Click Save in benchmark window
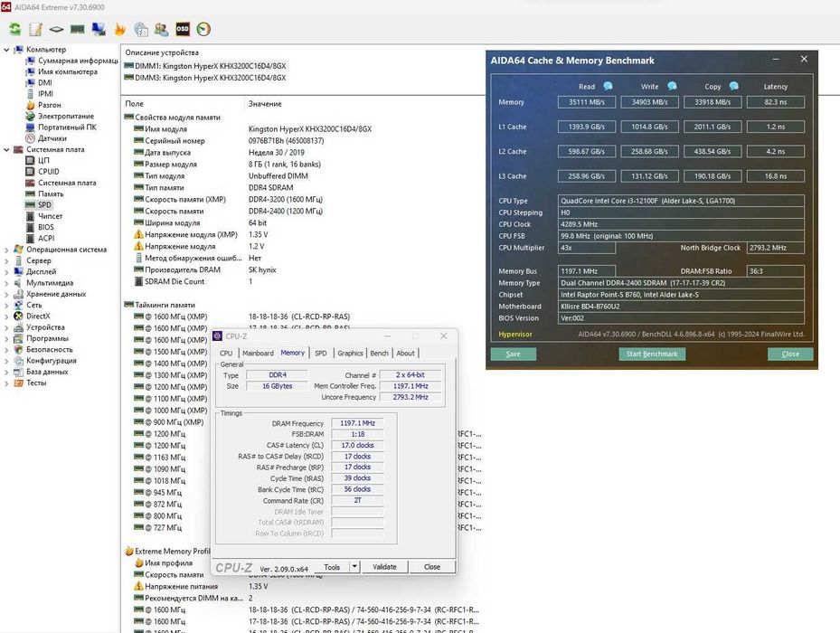The width and height of the screenshot is (840, 633). [x=514, y=354]
